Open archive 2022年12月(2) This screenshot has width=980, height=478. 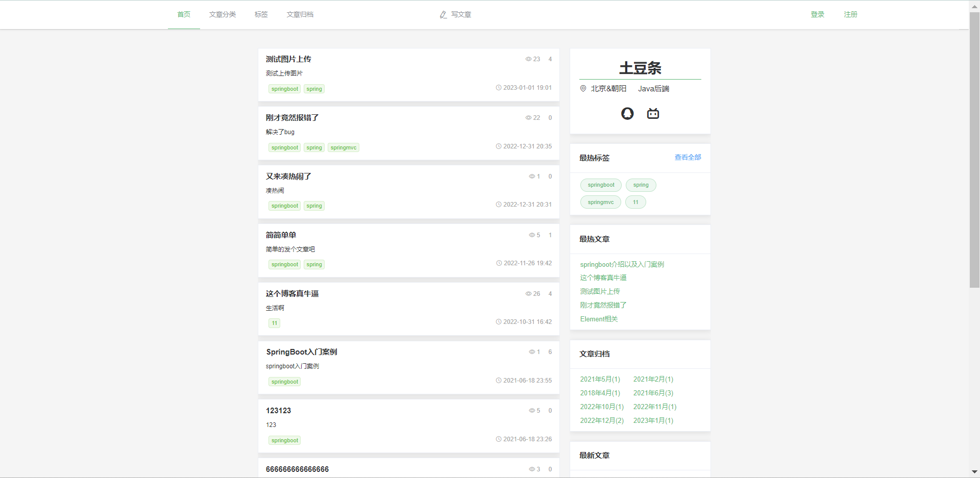pyautogui.click(x=602, y=421)
